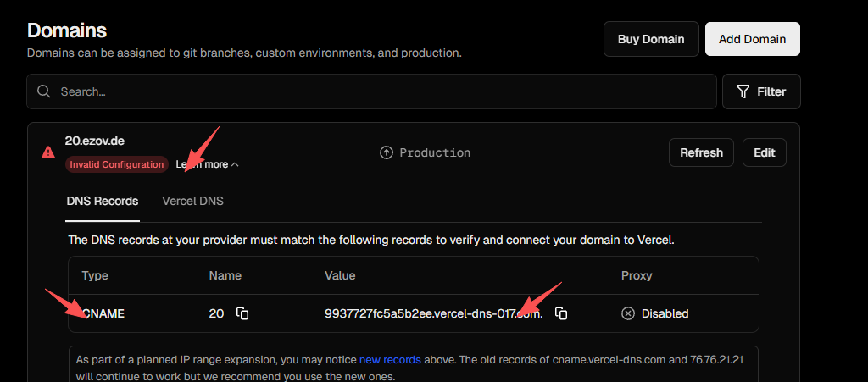868x382 pixels.
Task: Click the Add Domain button
Action: pyautogui.click(x=752, y=39)
